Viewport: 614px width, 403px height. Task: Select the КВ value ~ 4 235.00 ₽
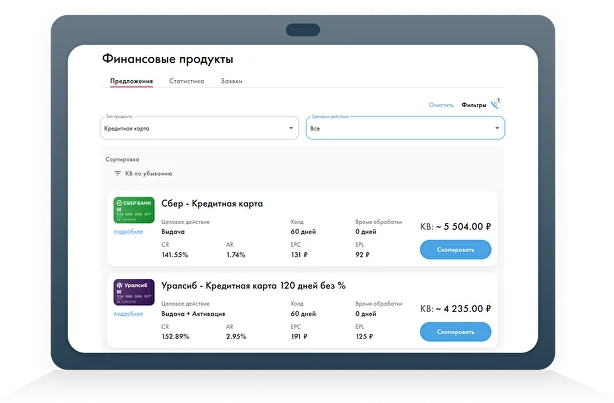pyautogui.click(x=463, y=309)
